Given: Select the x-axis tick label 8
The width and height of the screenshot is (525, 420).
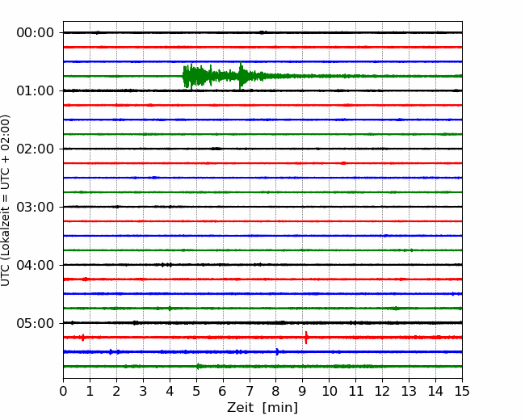Looking at the screenshot, I should point(276,391).
